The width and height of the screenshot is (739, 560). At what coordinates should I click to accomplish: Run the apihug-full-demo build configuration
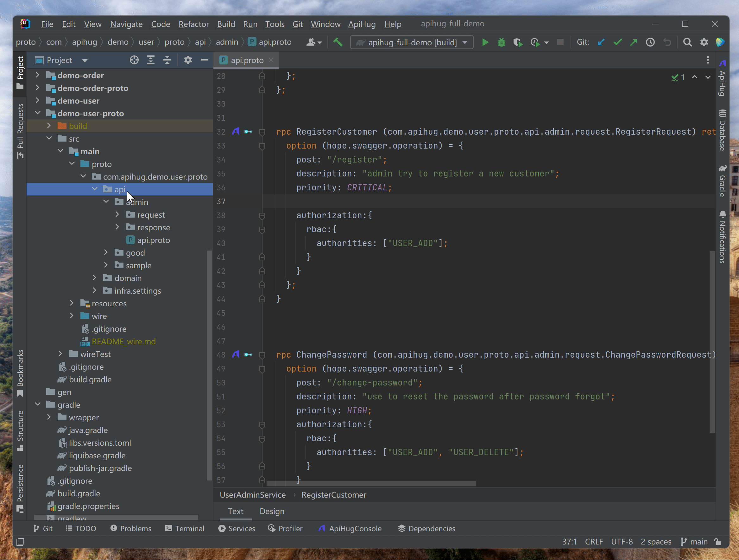coord(485,42)
